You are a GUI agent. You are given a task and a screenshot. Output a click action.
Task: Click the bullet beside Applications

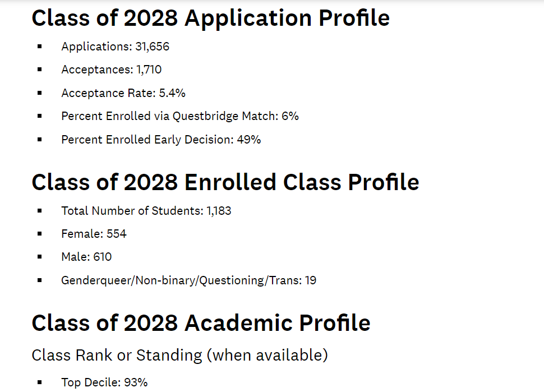click(40, 47)
